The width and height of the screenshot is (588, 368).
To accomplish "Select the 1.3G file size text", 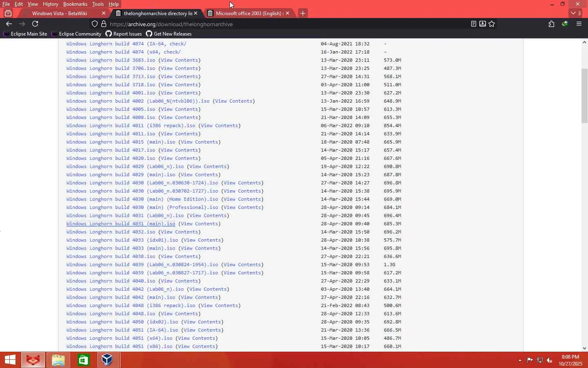I will pos(390,265).
